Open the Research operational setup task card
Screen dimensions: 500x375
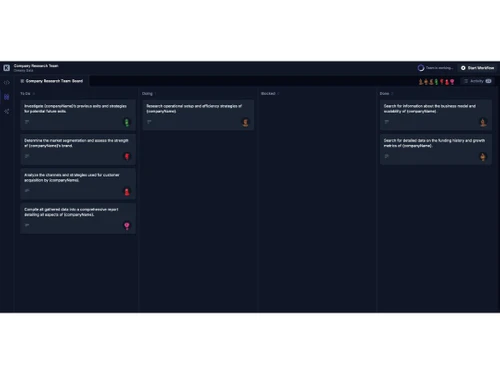point(198,115)
